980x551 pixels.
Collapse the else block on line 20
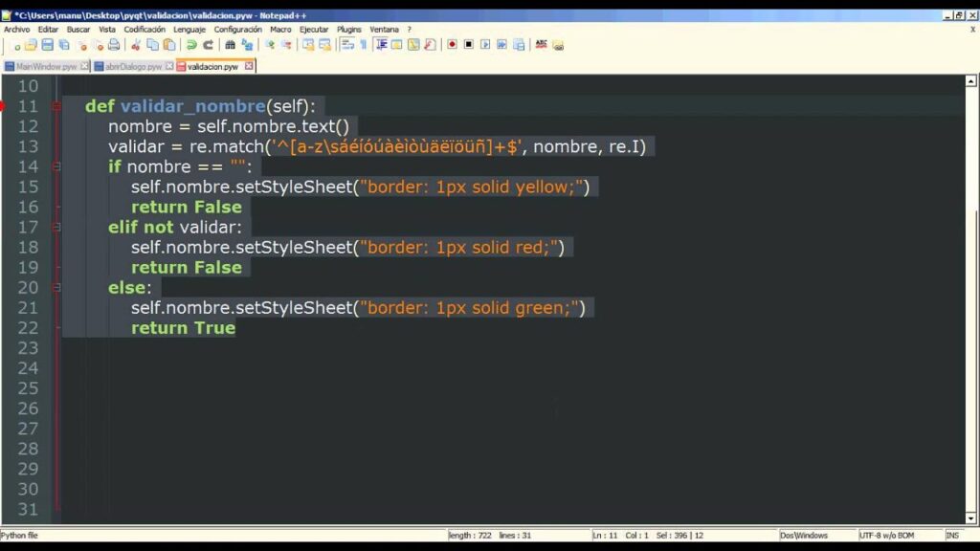click(x=56, y=287)
